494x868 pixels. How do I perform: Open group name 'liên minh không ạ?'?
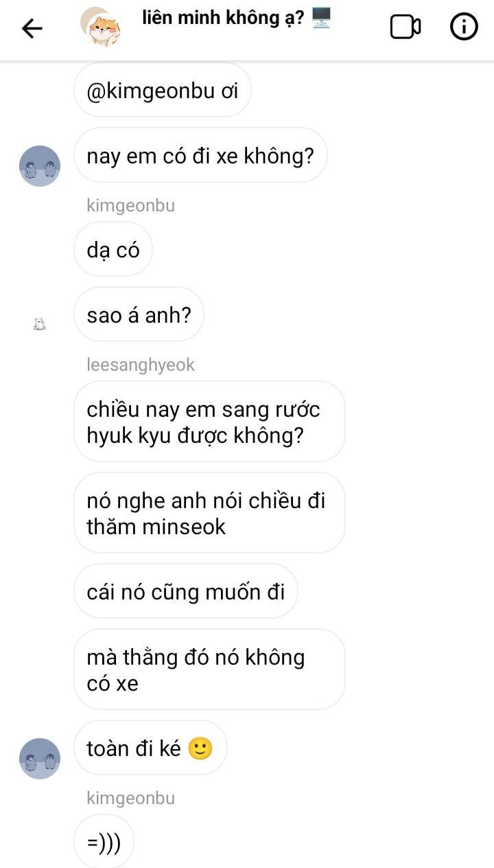coord(224,19)
